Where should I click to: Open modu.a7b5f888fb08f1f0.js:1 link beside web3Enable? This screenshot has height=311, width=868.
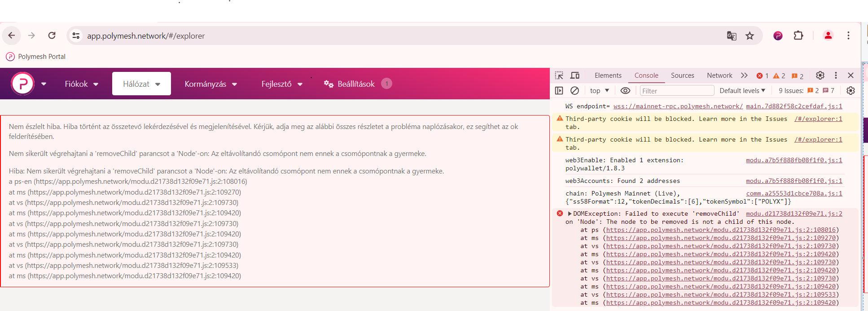click(x=794, y=160)
